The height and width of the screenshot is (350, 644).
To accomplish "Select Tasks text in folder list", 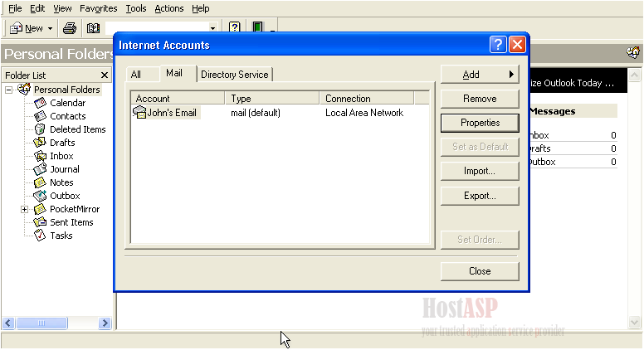I will (x=61, y=236).
